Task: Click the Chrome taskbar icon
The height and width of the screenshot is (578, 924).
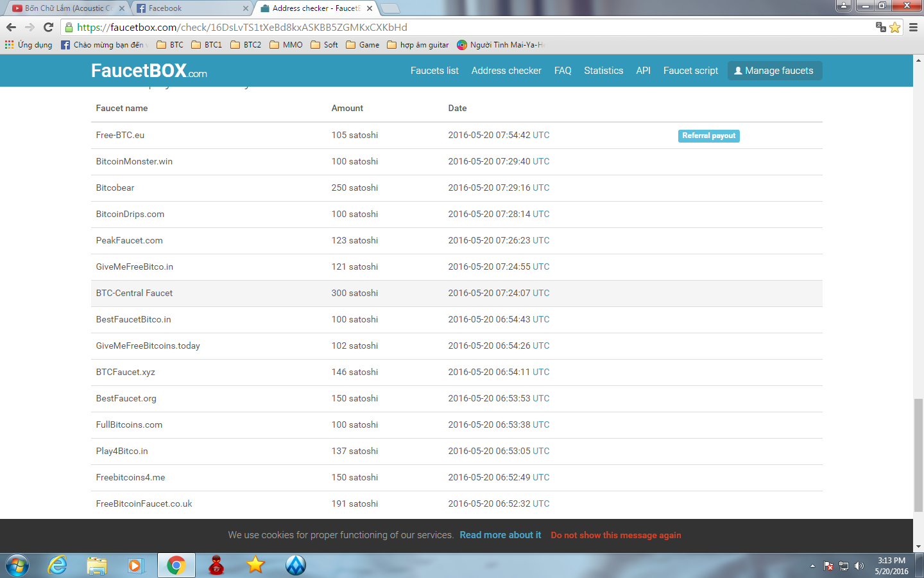Action: pyautogui.click(x=176, y=565)
